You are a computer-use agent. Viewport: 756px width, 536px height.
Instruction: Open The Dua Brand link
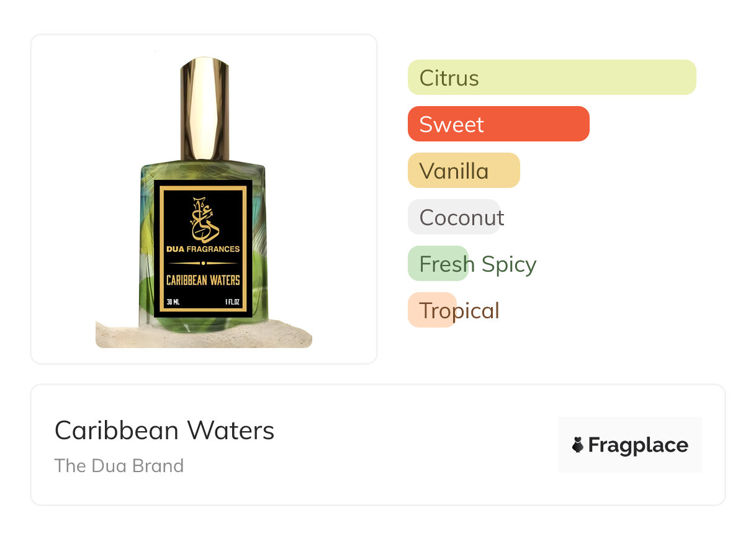point(119,465)
